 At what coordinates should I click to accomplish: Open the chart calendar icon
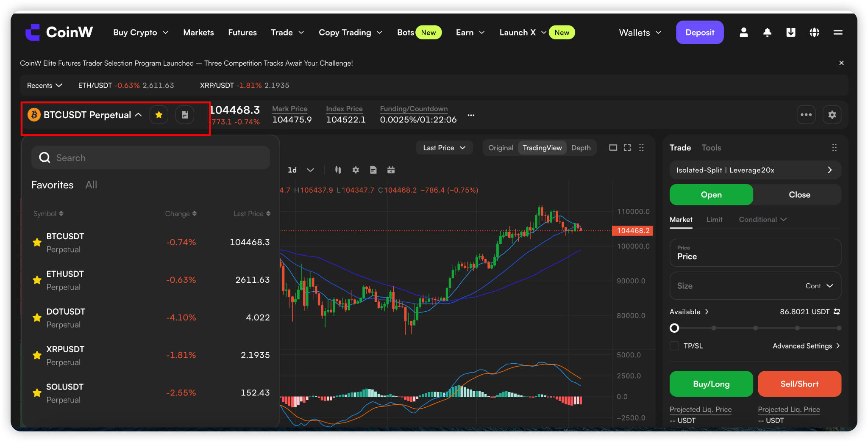[x=391, y=170]
